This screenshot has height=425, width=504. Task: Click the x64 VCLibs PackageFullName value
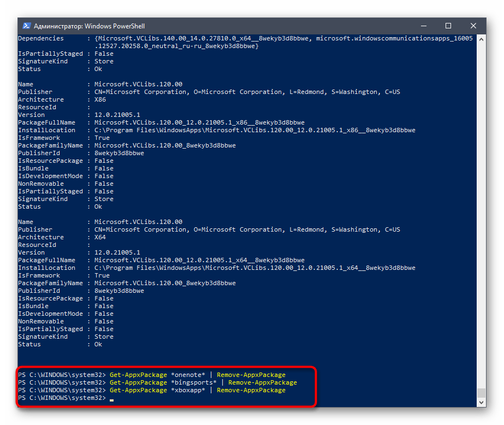click(x=199, y=260)
